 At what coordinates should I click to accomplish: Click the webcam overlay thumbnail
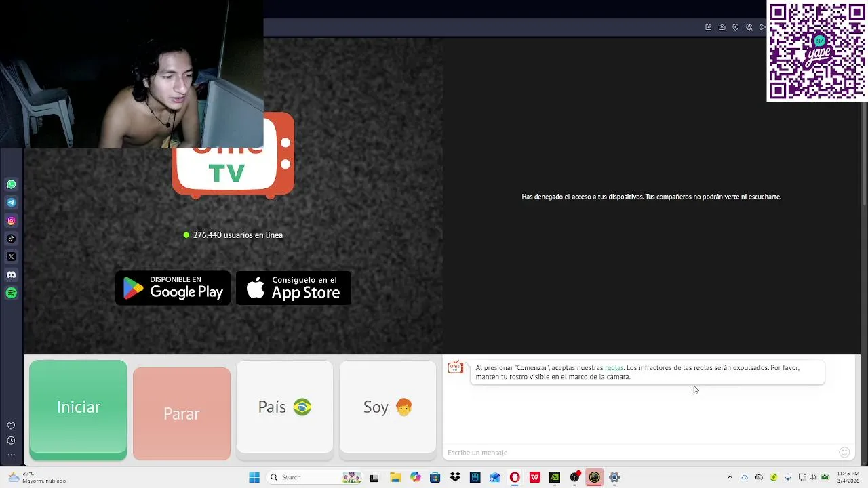[132, 74]
